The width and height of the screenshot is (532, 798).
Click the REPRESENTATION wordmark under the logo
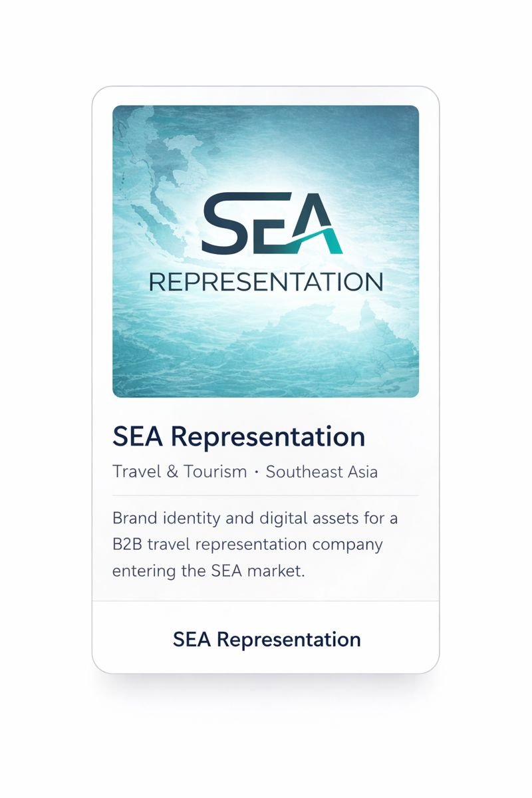point(266,282)
